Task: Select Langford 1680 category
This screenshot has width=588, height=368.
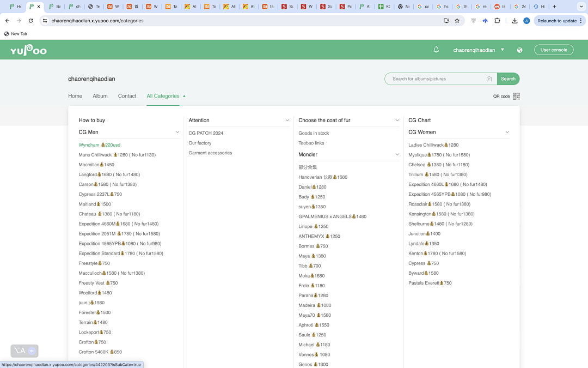Action: tap(109, 174)
